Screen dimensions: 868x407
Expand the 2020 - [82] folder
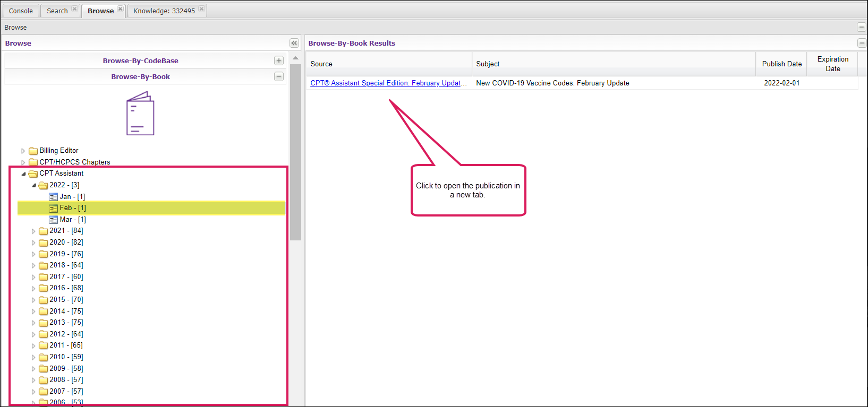point(33,243)
